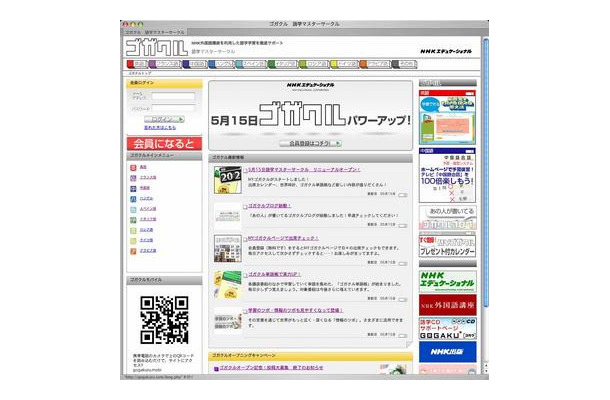Open the forgot-password link below ログイン
This screenshot has width=610, height=400.
(x=160, y=128)
